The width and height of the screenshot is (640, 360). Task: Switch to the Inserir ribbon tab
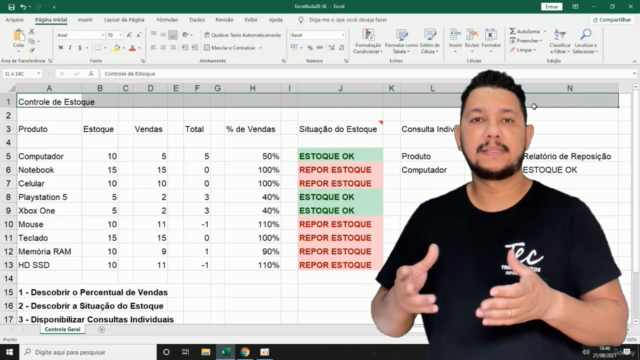click(x=85, y=20)
